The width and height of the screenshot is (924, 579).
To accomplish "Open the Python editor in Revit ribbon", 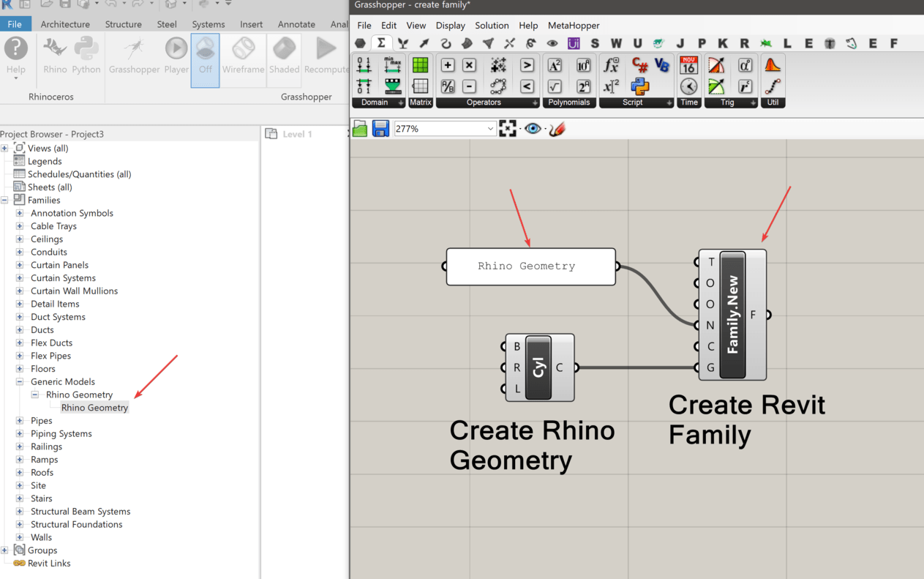I will tap(86, 56).
